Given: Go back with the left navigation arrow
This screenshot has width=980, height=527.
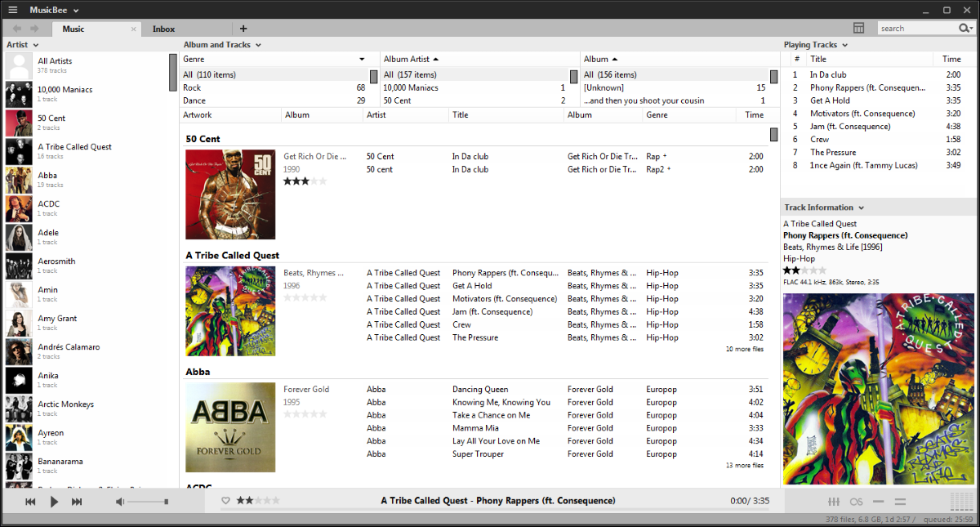Looking at the screenshot, I should click(18, 29).
